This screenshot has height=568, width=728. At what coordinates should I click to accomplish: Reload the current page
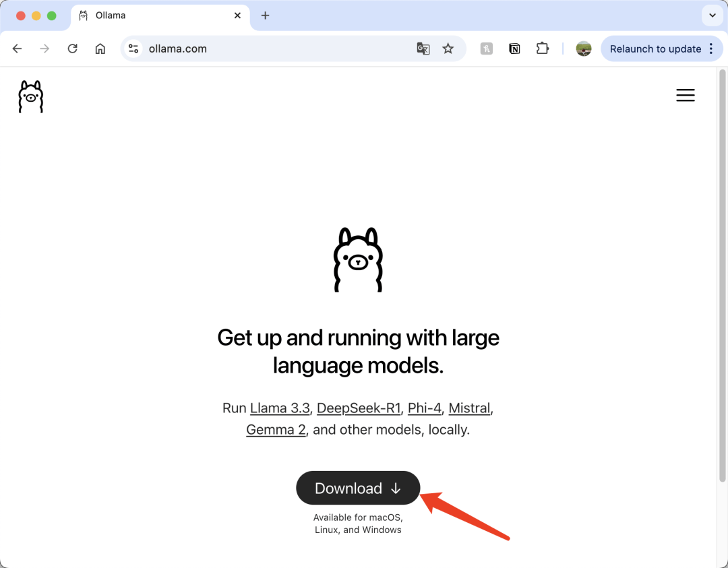[x=72, y=49]
